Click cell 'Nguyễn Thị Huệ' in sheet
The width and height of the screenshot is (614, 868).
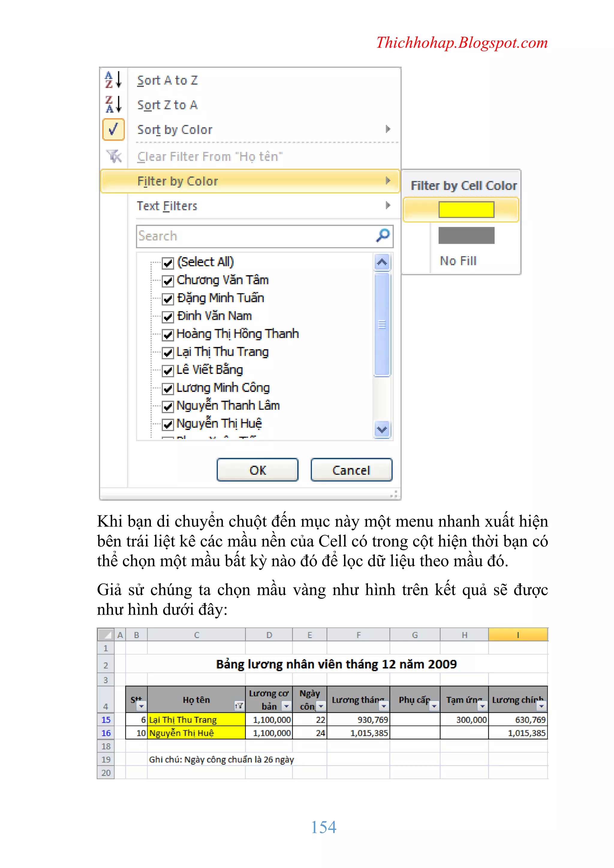point(197,733)
